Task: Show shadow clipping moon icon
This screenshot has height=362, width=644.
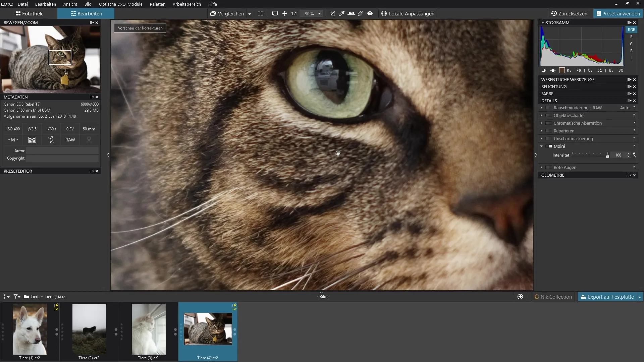Action: (544, 70)
